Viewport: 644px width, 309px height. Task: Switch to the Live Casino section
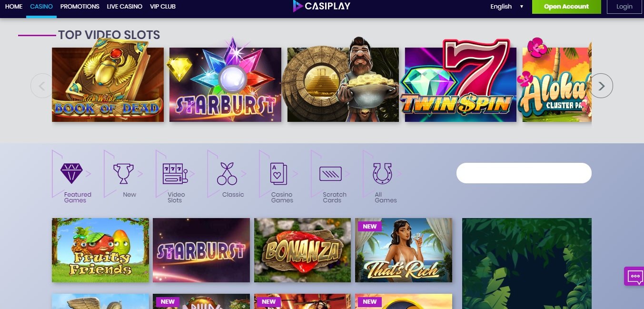pyautogui.click(x=125, y=7)
